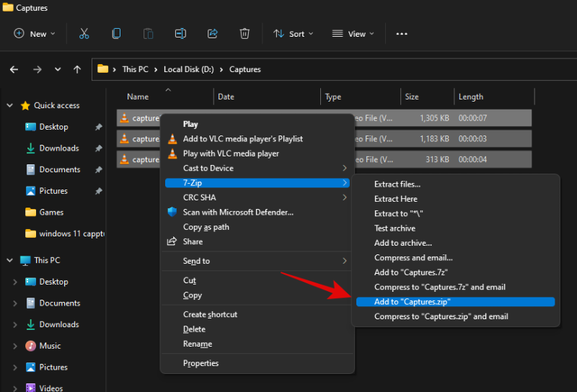Screen dimensions: 577x392
Task: Click Local Disk (D:) in address bar
Action: tap(188, 69)
